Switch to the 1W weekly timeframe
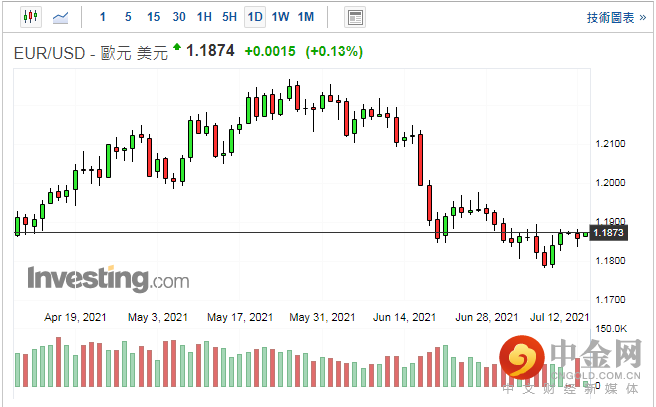The height and width of the screenshot is (407, 656). pos(280,17)
